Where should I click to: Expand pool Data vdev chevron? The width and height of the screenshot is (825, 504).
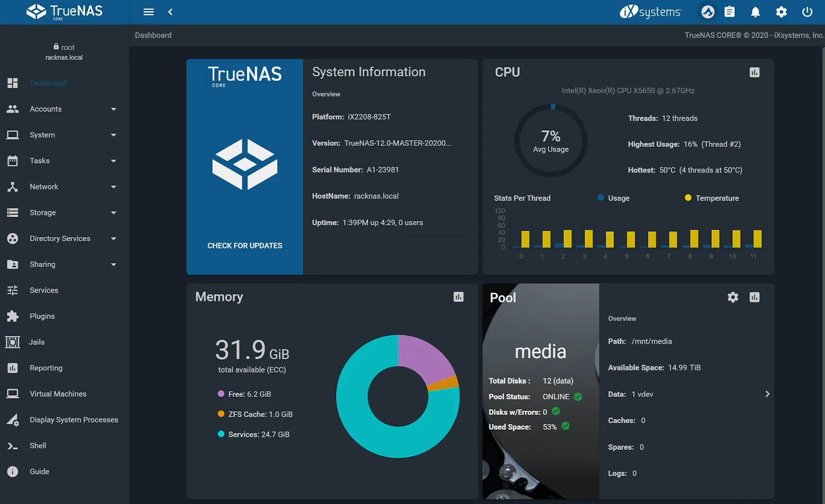coord(767,394)
